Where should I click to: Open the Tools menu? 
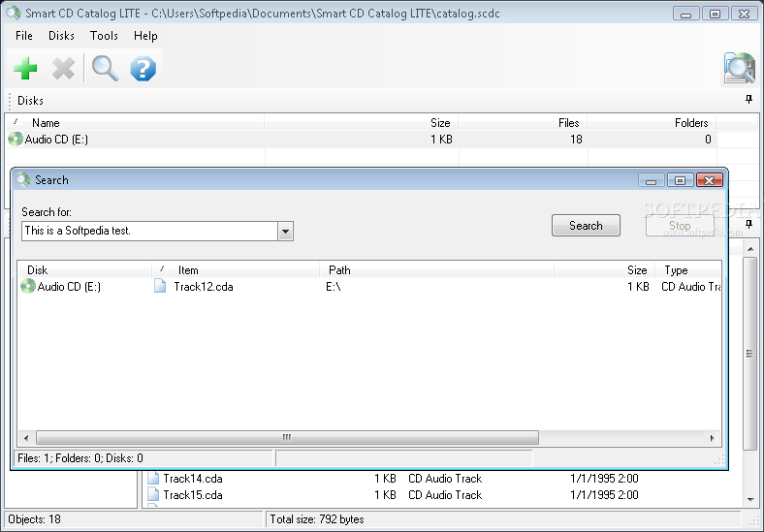click(104, 36)
